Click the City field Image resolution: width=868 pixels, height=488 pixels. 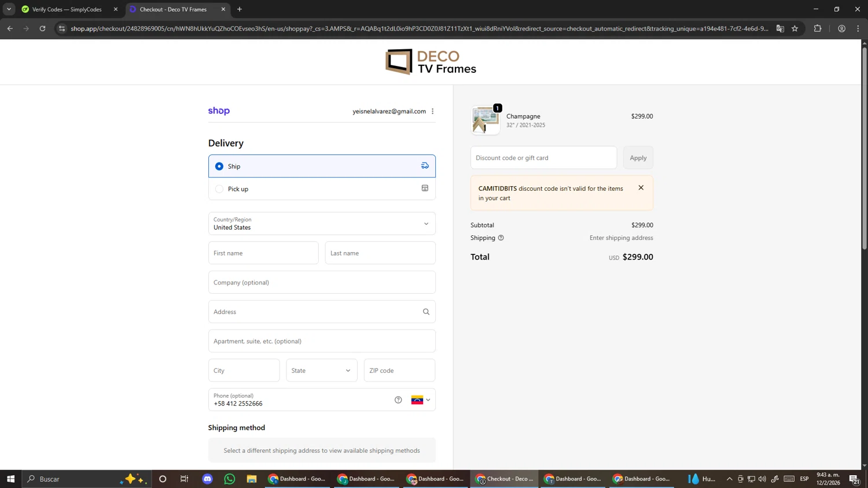click(x=244, y=371)
